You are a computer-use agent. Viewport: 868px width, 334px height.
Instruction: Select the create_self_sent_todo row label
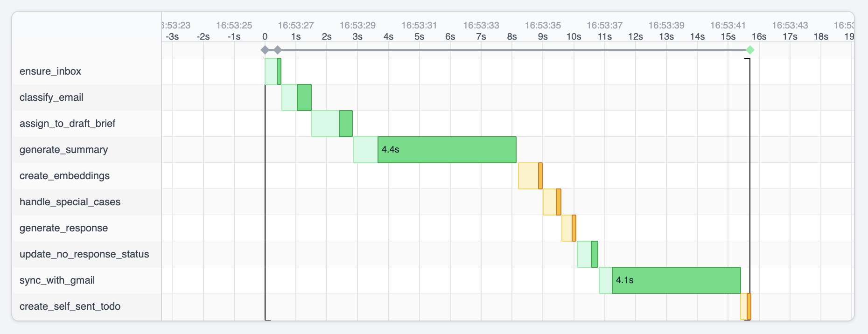pyautogui.click(x=70, y=306)
